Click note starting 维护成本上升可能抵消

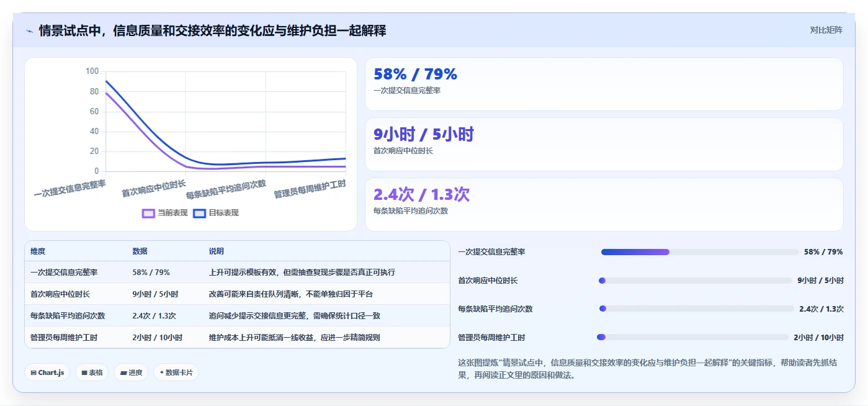pyautogui.click(x=295, y=338)
